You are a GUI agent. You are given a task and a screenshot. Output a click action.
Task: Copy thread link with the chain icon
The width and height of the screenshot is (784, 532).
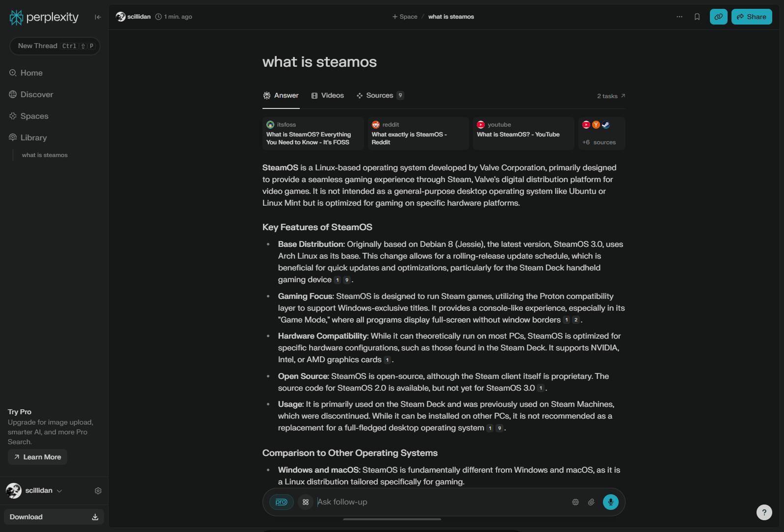[x=719, y=17]
